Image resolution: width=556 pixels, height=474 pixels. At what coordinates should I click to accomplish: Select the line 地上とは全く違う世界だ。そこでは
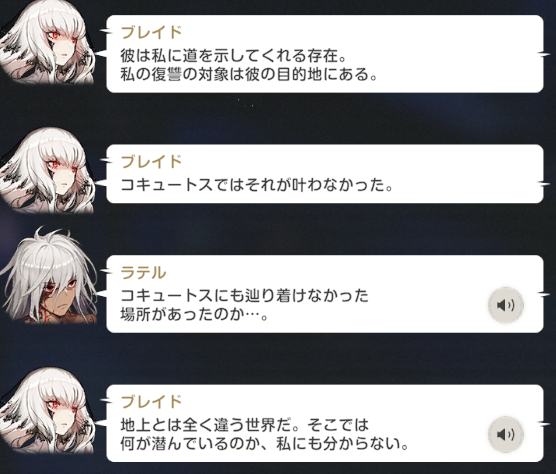pos(245,425)
